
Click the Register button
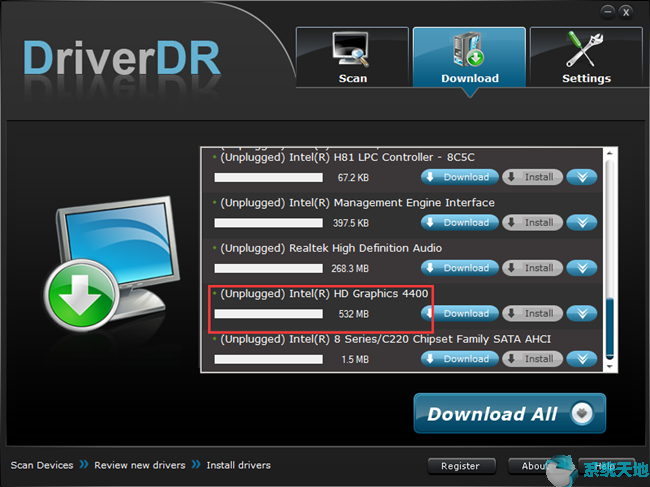461,466
